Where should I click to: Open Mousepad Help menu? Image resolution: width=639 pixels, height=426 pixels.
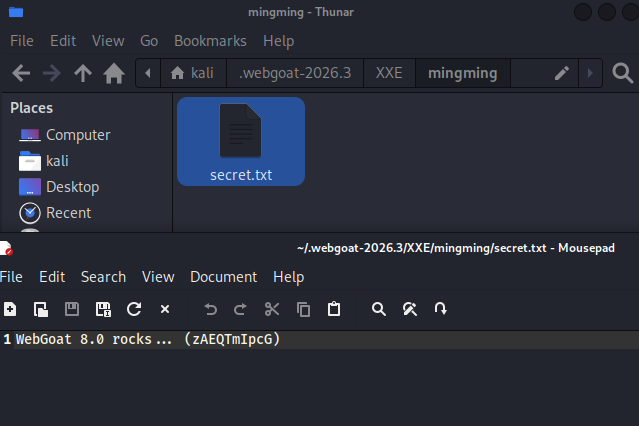tap(289, 277)
